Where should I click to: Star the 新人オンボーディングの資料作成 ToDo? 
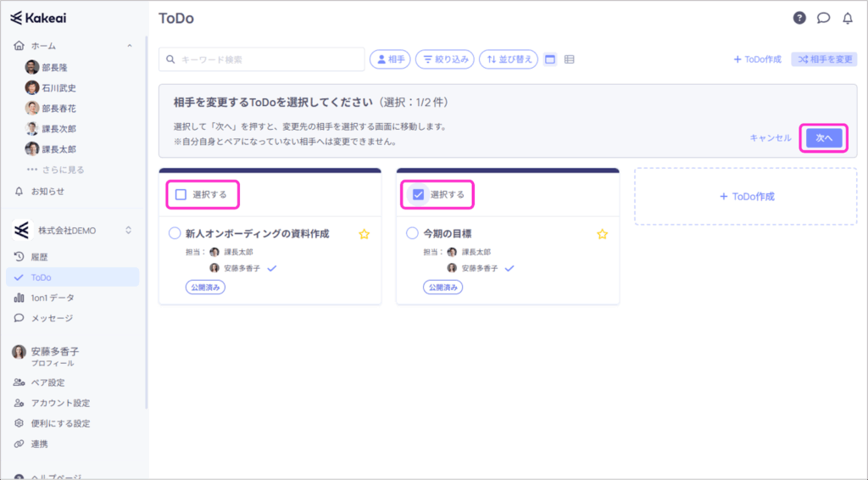click(364, 234)
